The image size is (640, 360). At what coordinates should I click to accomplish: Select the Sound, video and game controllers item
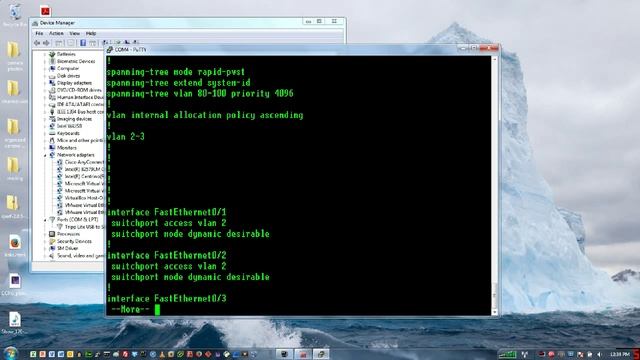(x=80, y=256)
